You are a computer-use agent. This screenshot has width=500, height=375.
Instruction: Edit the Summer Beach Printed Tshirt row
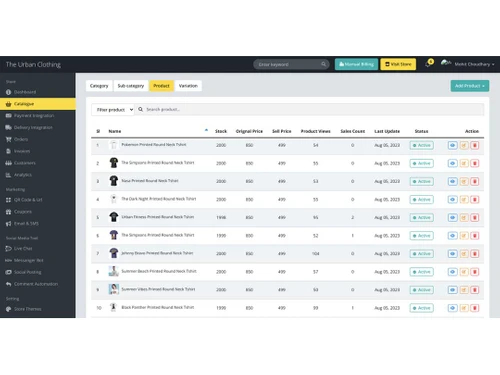464,272
